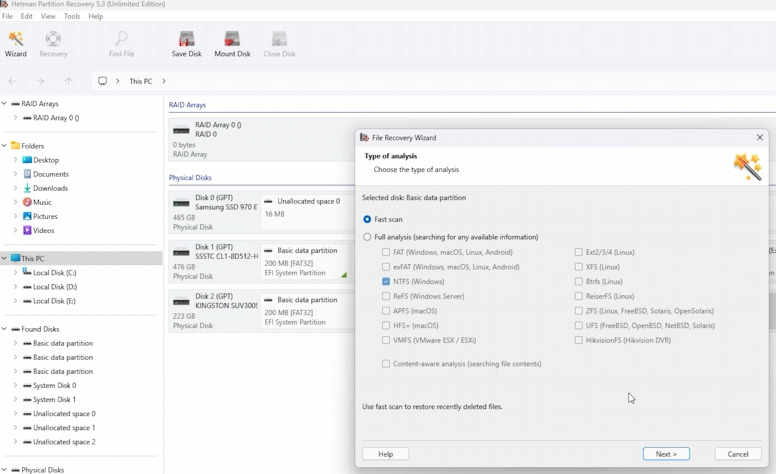Select the Full analysis radio button
Image resolution: width=776 pixels, height=474 pixels.
tap(367, 237)
